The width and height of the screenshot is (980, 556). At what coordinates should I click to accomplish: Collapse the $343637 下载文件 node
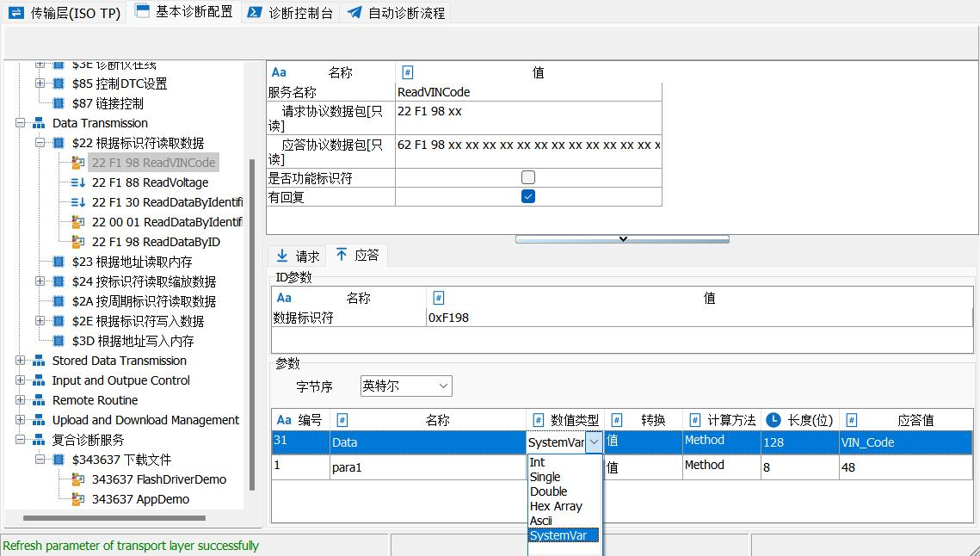40,460
